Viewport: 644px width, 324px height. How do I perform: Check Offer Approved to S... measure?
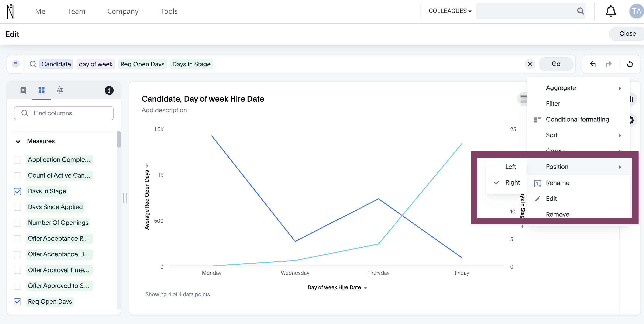[x=17, y=286]
